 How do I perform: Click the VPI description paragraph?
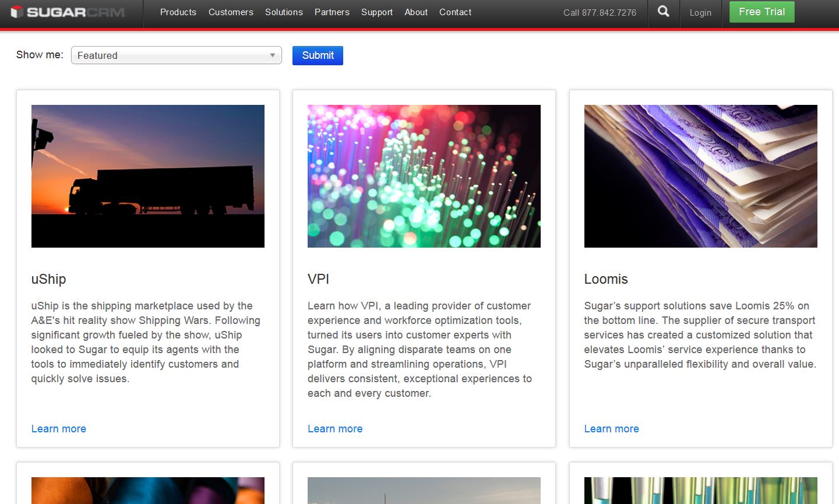pos(419,350)
